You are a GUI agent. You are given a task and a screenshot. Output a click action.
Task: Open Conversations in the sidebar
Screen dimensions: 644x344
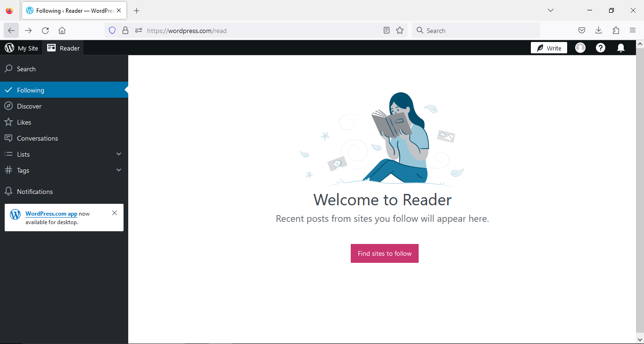tap(64, 138)
